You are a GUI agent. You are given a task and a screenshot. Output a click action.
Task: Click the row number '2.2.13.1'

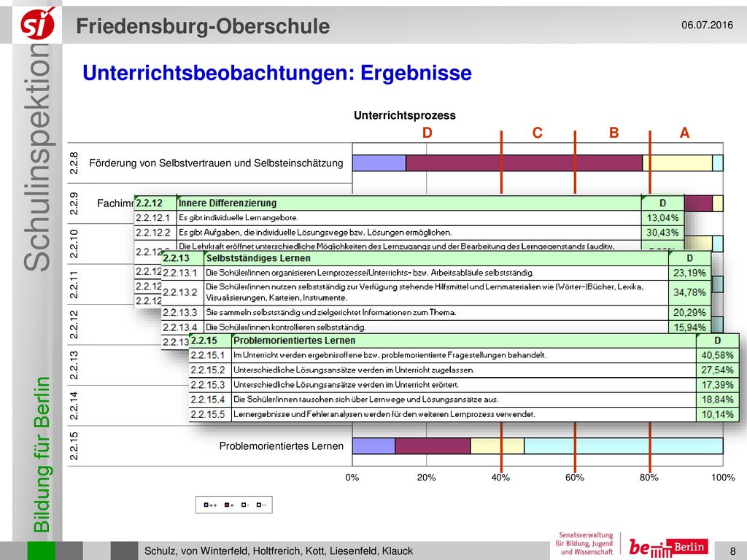(x=180, y=273)
